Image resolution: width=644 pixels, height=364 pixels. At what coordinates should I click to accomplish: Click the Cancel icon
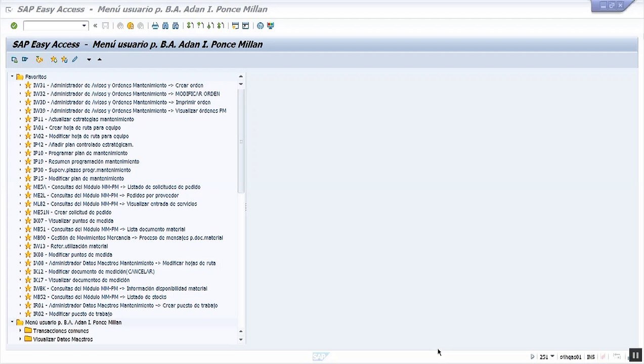pos(141,26)
